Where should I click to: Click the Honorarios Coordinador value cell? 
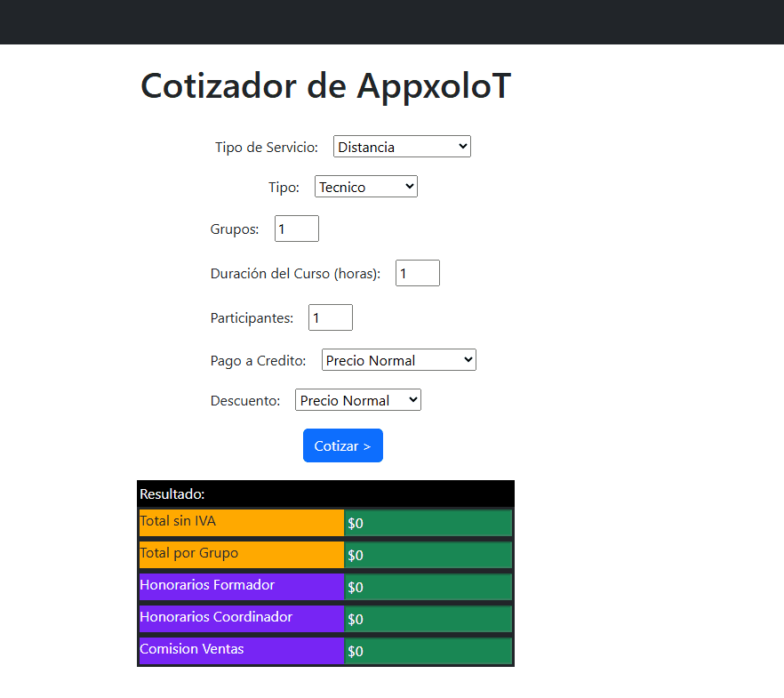point(428,619)
